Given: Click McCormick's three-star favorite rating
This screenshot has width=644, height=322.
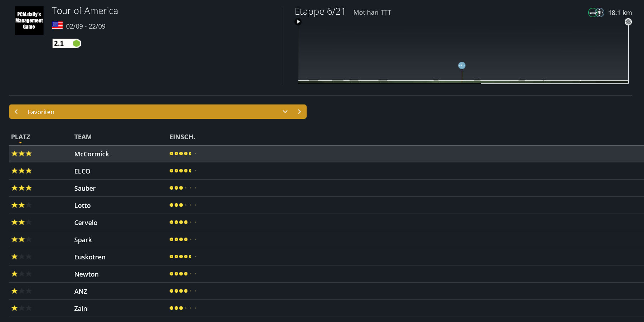Looking at the screenshot, I should pos(21,154).
